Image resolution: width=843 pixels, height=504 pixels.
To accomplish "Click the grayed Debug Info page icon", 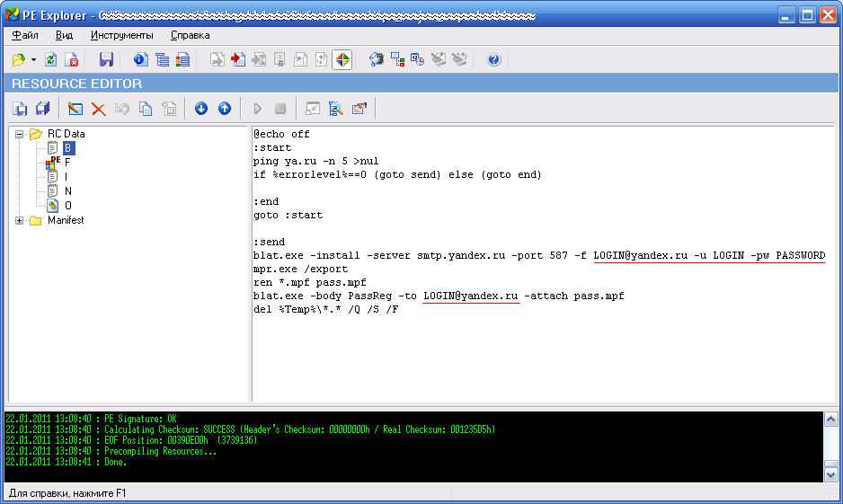I will point(280,59).
